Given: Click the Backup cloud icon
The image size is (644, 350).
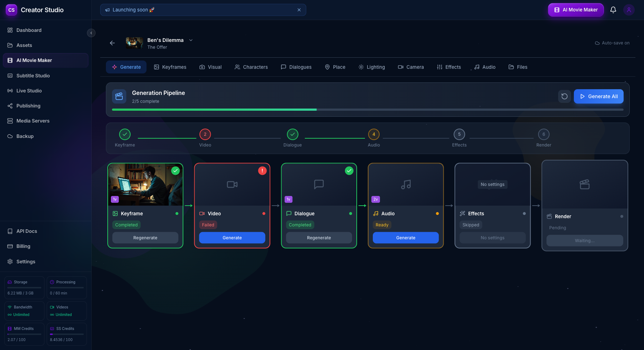Looking at the screenshot, I should [10, 136].
